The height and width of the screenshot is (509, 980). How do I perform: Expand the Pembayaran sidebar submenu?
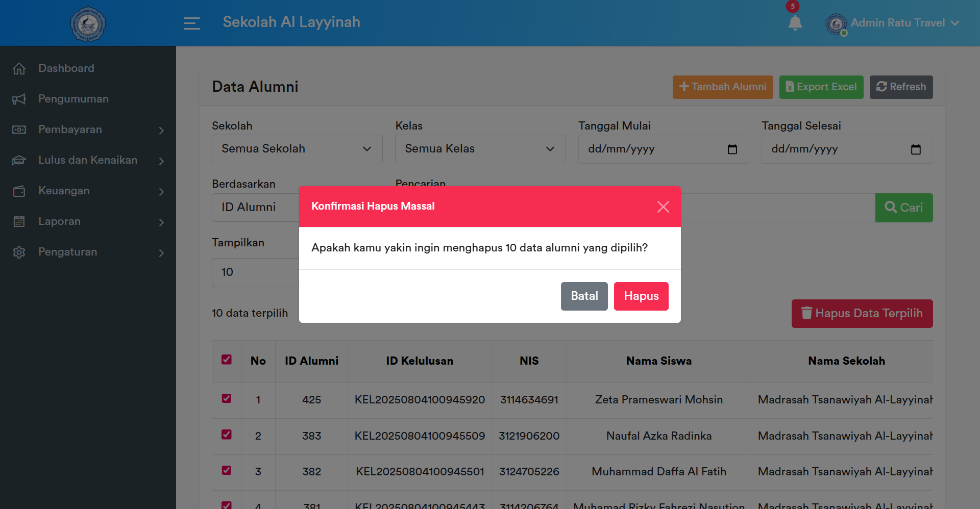pyautogui.click(x=88, y=130)
